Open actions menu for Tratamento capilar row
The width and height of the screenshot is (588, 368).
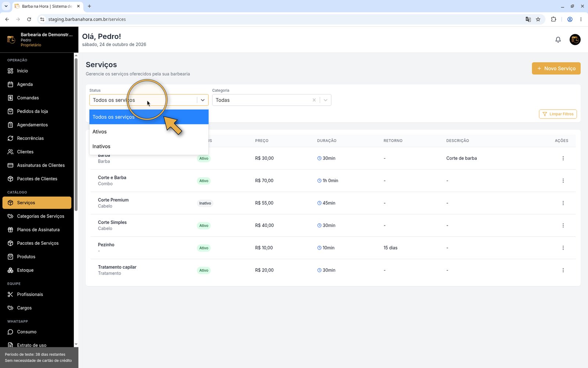click(563, 270)
